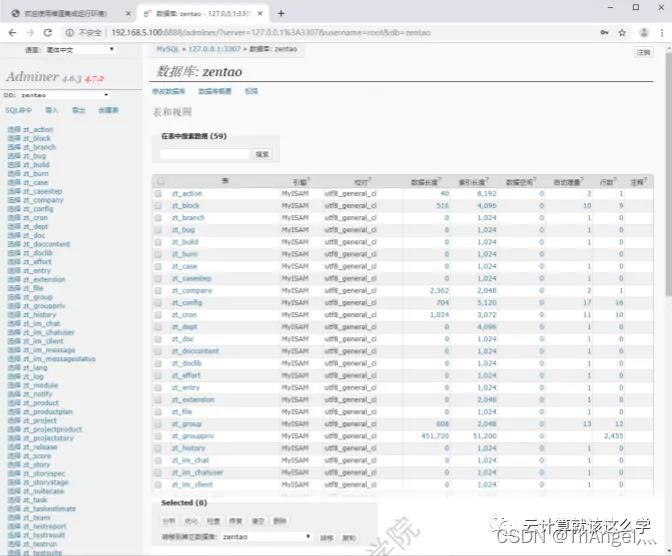The width and height of the screenshot is (672, 556).
Task: Open zt_im_client table in main list
Action: 192,484
